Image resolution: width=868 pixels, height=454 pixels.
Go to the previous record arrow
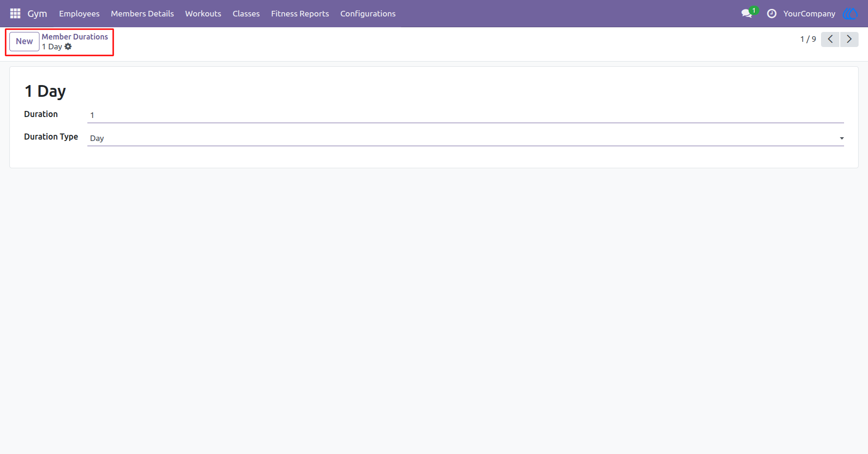830,39
